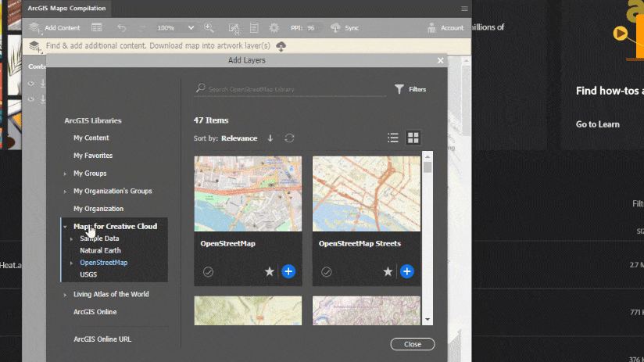644x362 pixels.
Task: Select My Content library
Action: tap(91, 138)
